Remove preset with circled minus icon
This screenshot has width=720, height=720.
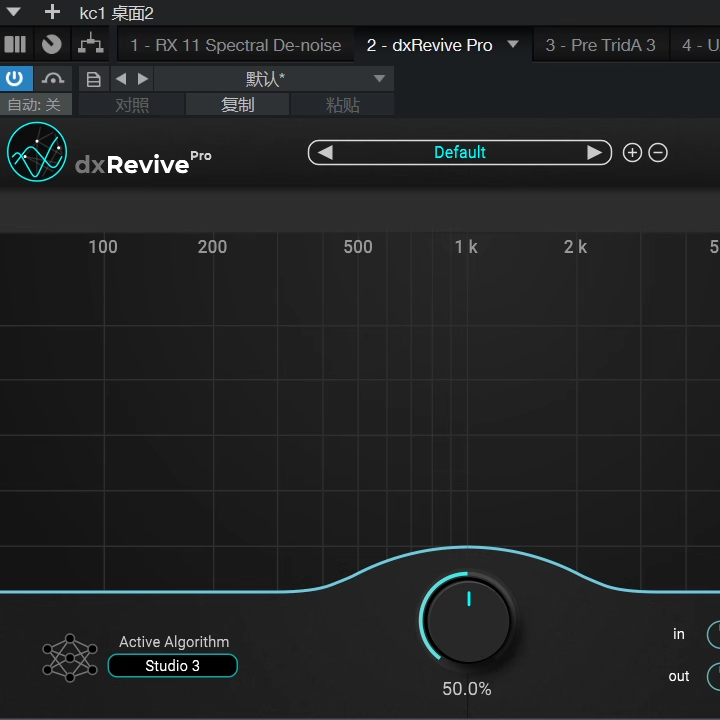pos(658,152)
